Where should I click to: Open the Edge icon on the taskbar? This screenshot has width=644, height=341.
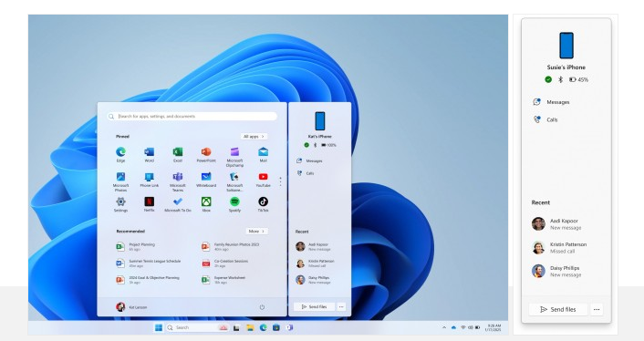click(264, 327)
